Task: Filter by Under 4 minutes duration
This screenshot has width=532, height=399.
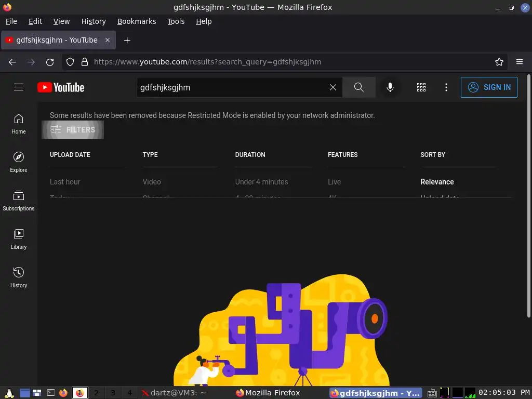Action: coord(261,182)
